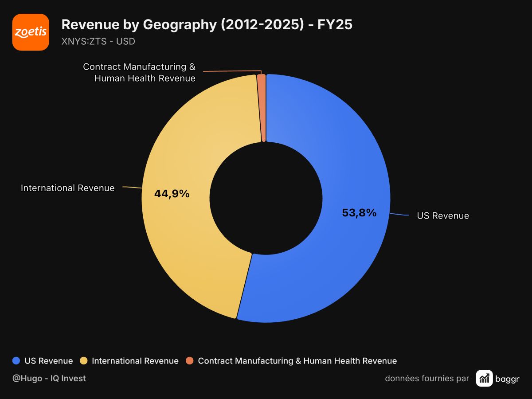Click the thin orange donut slice
The image size is (532, 399).
[262, 108]
